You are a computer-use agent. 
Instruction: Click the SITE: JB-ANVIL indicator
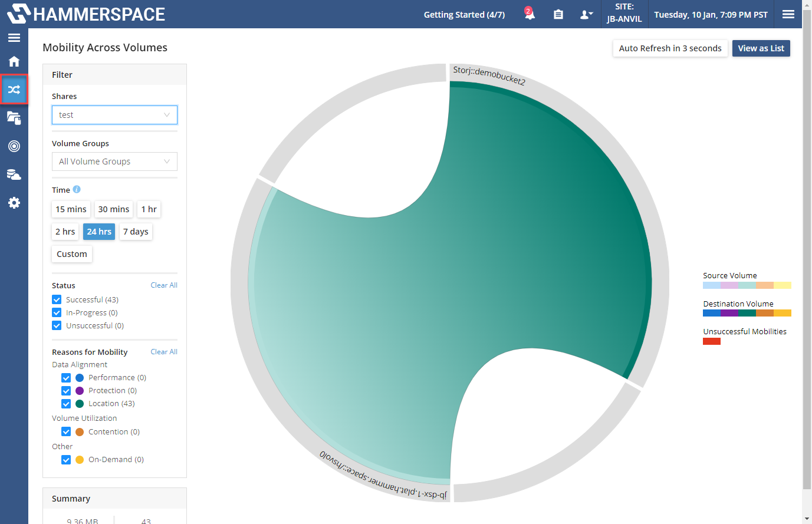(624, 13)
